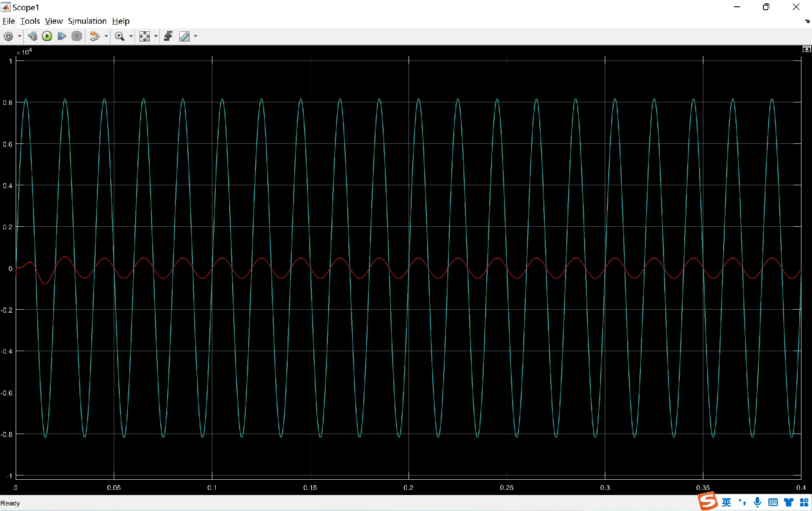Click Sogou microphone voice input icon
The height and width of the screenshot is (511, 812).
click(x=757, y=502)
